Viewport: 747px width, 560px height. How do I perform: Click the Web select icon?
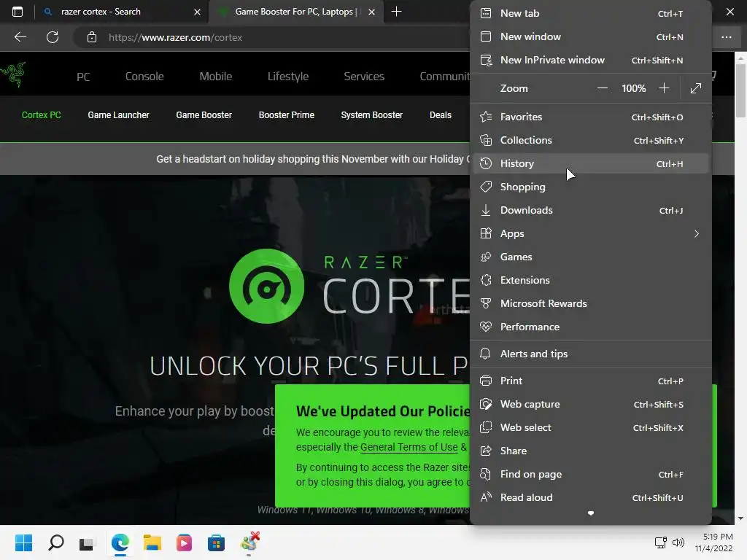click(x=485, y=427)
